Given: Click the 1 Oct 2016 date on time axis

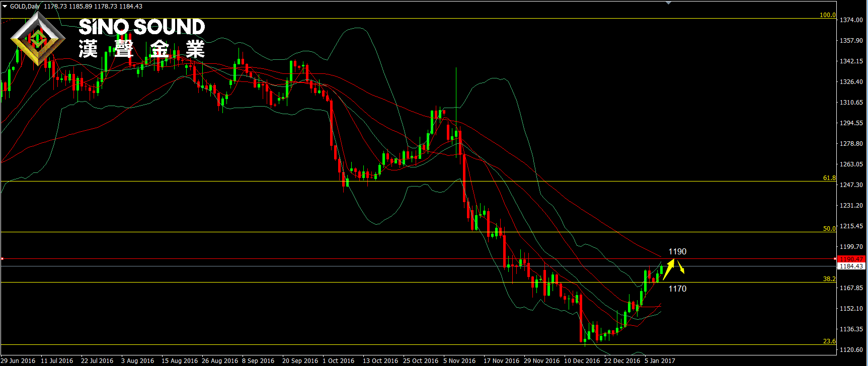Looking at the screenshot, I should pyautogui.click(x=338, y=360).
